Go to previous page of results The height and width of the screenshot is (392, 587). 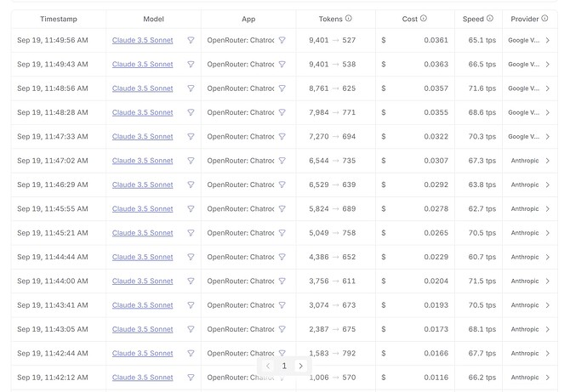point(268,366)
